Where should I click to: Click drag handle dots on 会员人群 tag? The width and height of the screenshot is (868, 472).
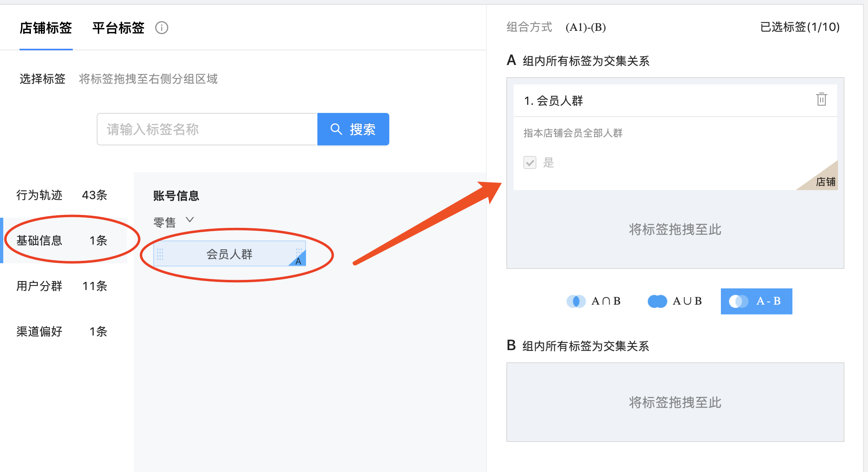[x=160, y=254]
